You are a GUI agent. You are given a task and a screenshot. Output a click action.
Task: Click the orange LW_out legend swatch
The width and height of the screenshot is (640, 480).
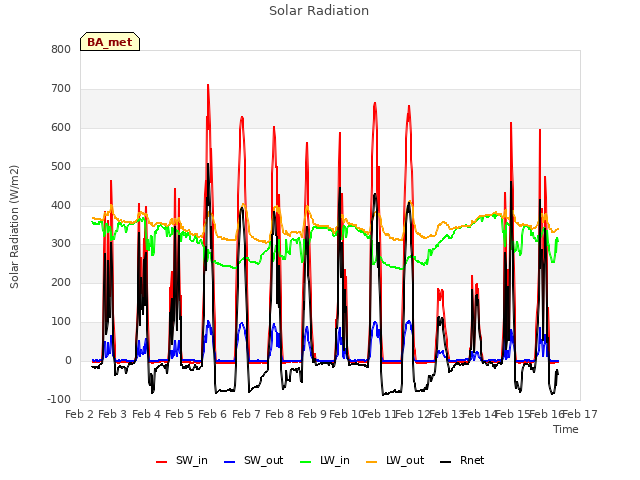pos(371,462)
